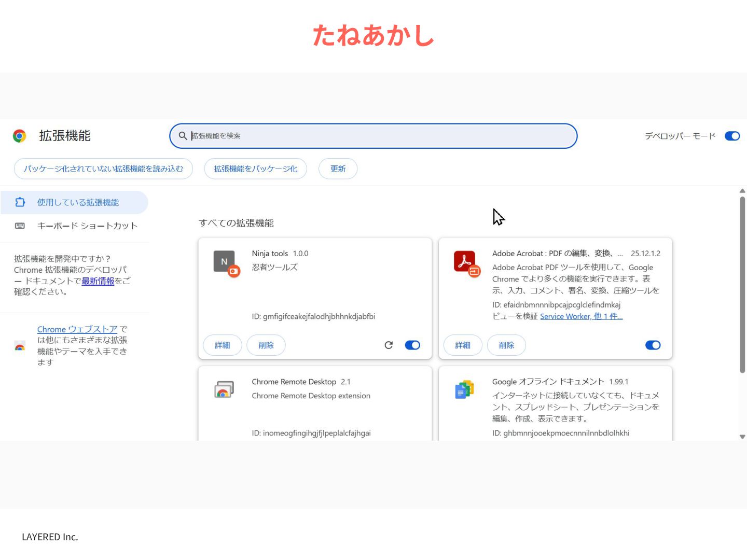The width and height of the screenshot is (747, 560).
Task: Open キーボード ショートカット in sidebar
Action: [x=75, y=226]
